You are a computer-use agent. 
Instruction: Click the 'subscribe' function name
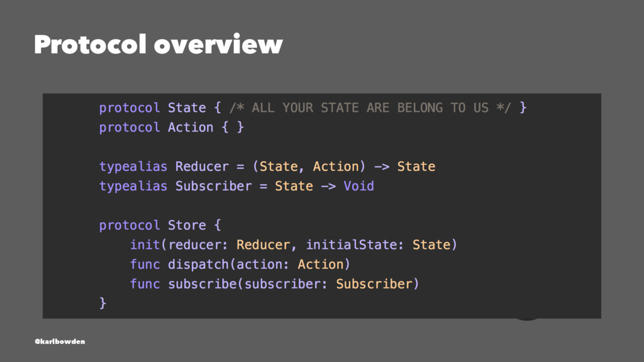(x=202, y=284)
